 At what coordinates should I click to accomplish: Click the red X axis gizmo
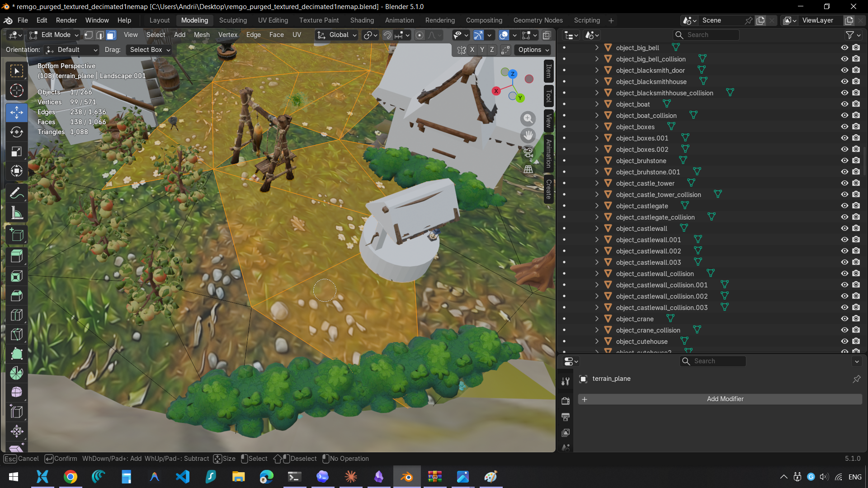(496, 91)
